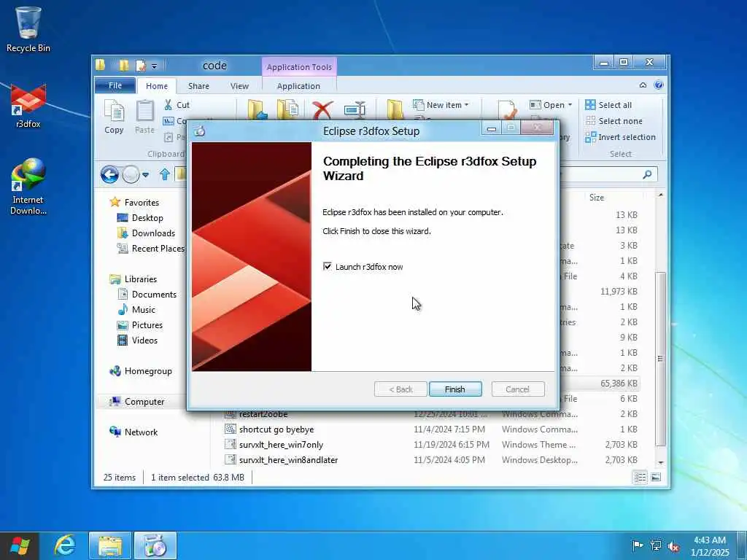Viewport: 747px width, 560px height.
Task: Select the r3dfox desktop shortcut
Action: [x=28, y=106]
